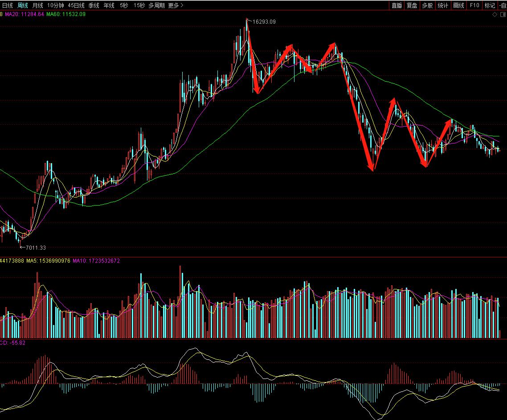Click the MA60 indicator value label
The height and width of the screenshot is (420, 507).
click(66, 14)
